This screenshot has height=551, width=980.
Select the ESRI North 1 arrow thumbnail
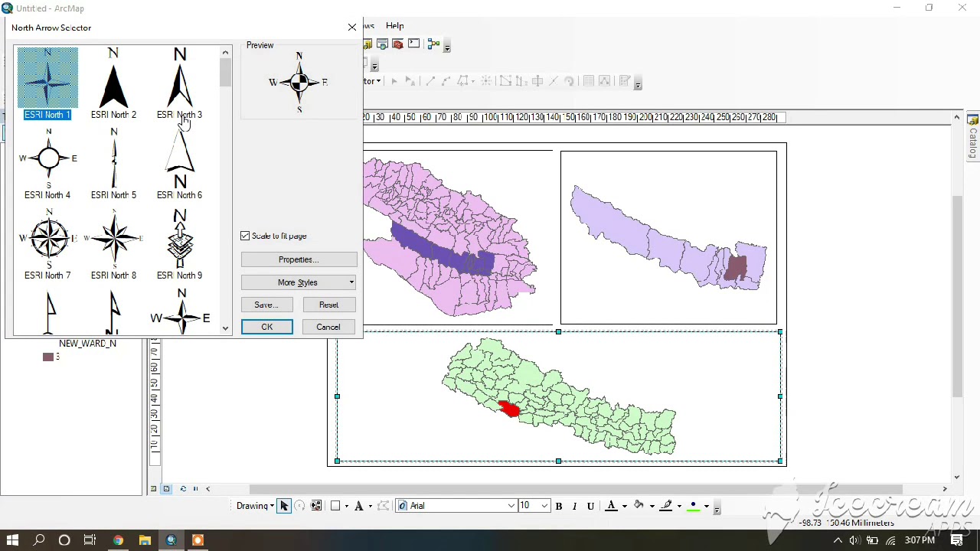tap(47, 83)
